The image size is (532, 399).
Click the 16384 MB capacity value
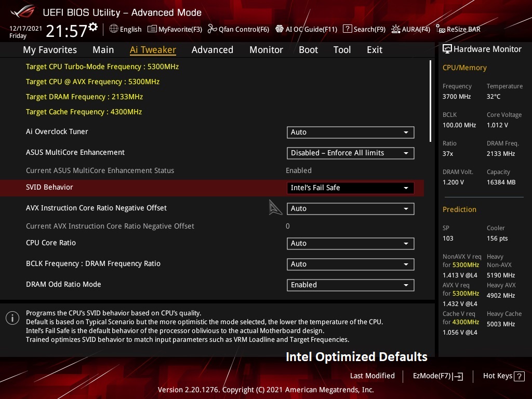tap(501, 182)
